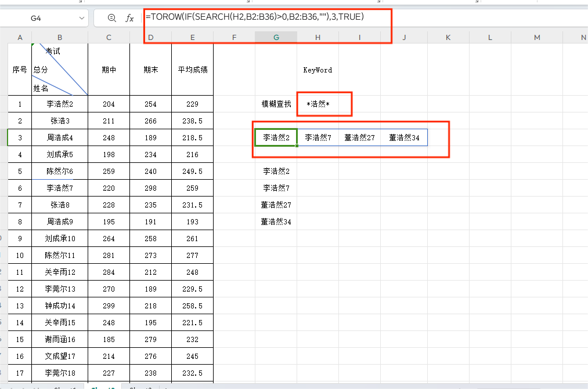Click the score cell 299
The image size is (588, 389).
click(109, 306)
